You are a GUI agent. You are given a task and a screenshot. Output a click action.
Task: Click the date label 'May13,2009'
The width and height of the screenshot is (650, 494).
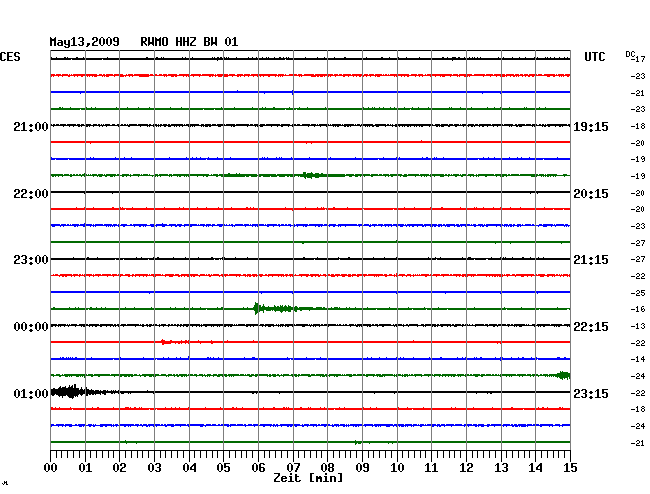85,42
